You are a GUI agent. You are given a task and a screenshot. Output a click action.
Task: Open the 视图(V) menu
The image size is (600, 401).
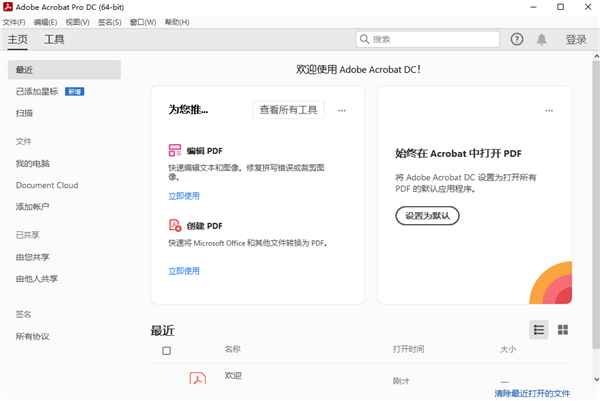pos(77,21)
